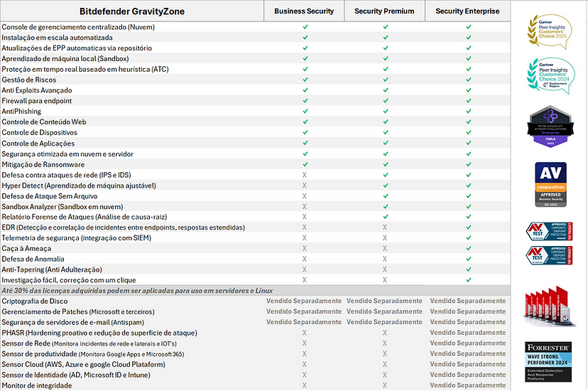This screenshot has width=588, height=391.
Task: Click Security Enterprise Vendido Separadamente for PHASR row
Action: click(467, 333)
